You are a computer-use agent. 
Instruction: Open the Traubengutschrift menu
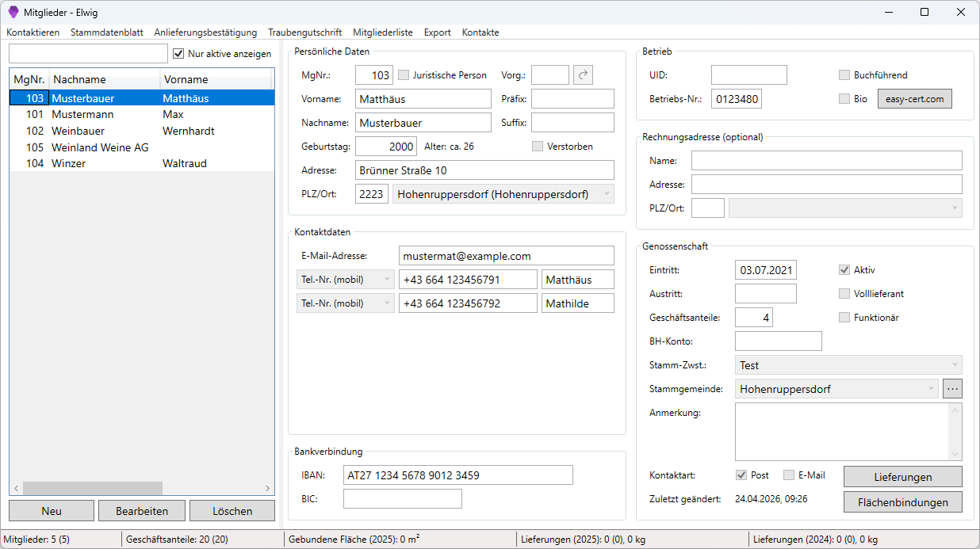click(x=305, y=32)
